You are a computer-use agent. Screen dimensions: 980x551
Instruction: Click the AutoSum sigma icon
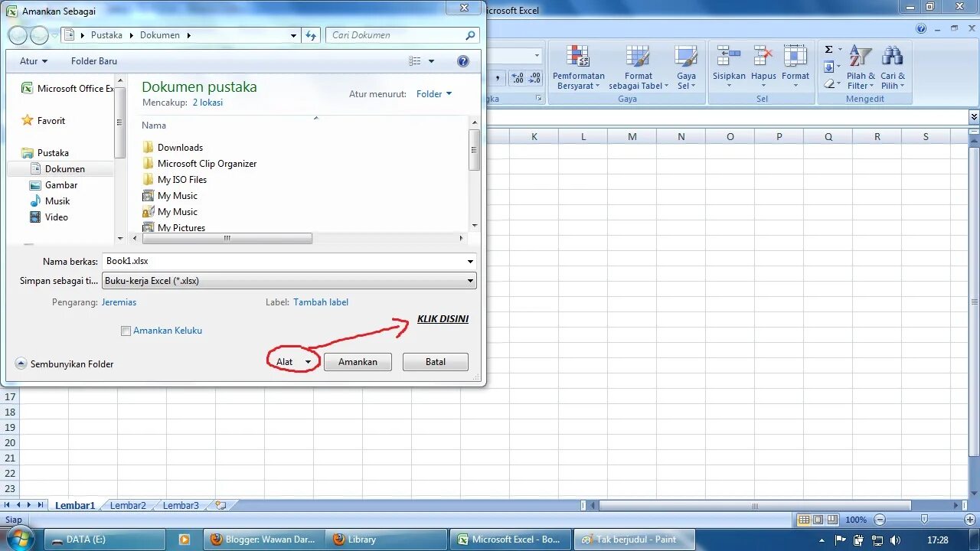coord(828,50)
